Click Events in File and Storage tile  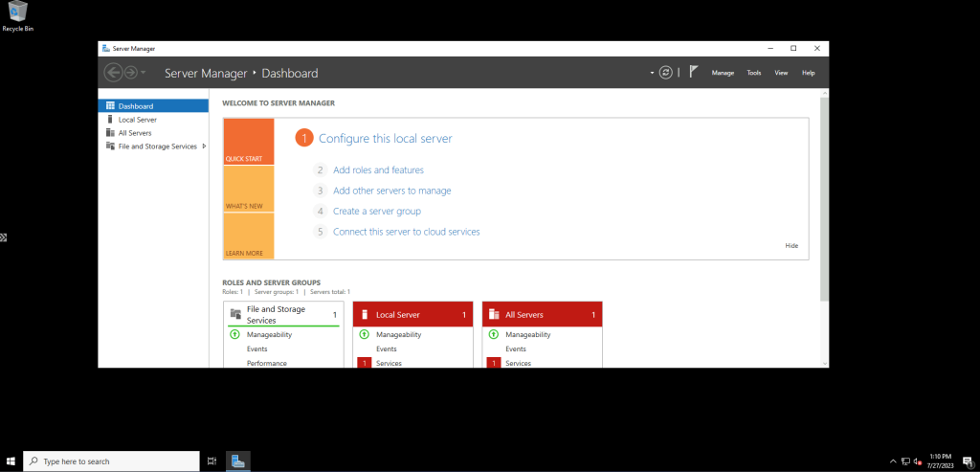(256, 348)
